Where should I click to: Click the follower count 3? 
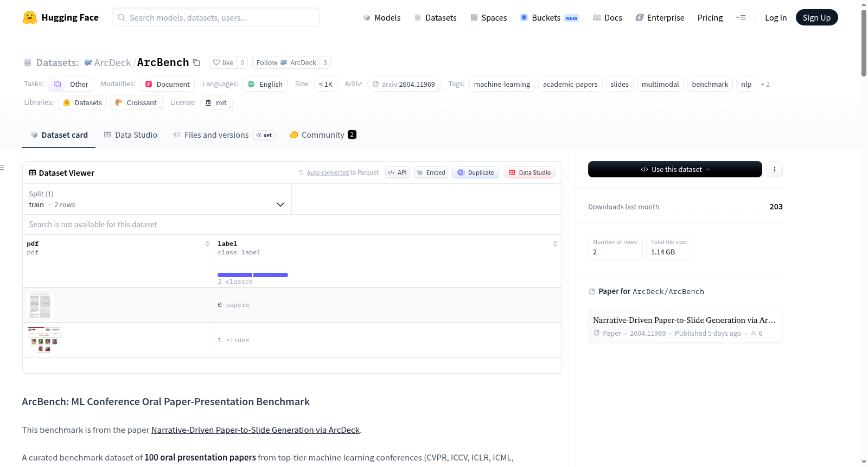325,63
